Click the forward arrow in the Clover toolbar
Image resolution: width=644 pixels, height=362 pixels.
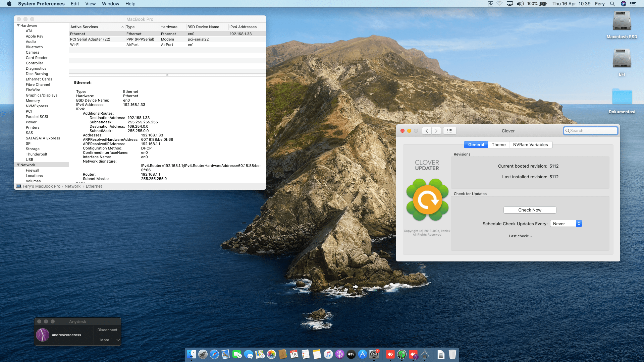coord(436,131)
